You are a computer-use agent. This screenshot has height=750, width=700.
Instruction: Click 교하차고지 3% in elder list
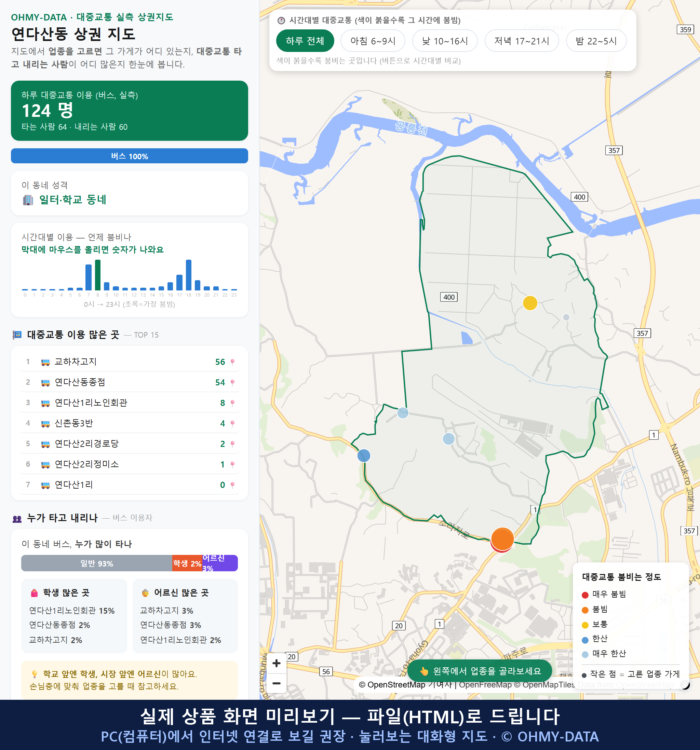166,611
